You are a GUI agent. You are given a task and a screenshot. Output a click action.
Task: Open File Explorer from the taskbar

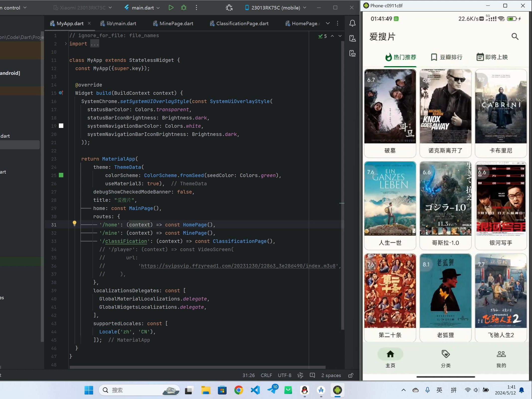coord(206,390)
